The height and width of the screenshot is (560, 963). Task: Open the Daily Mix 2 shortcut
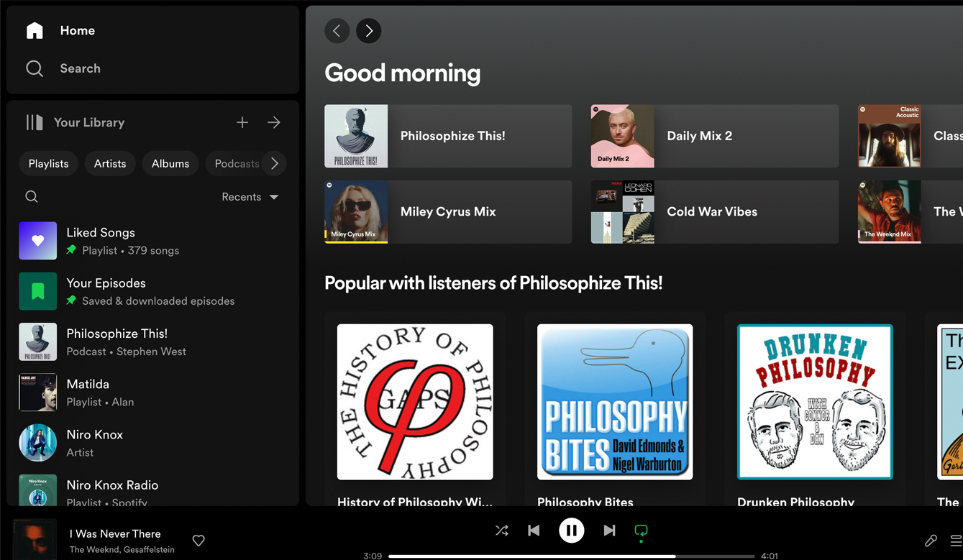(714, 136)
